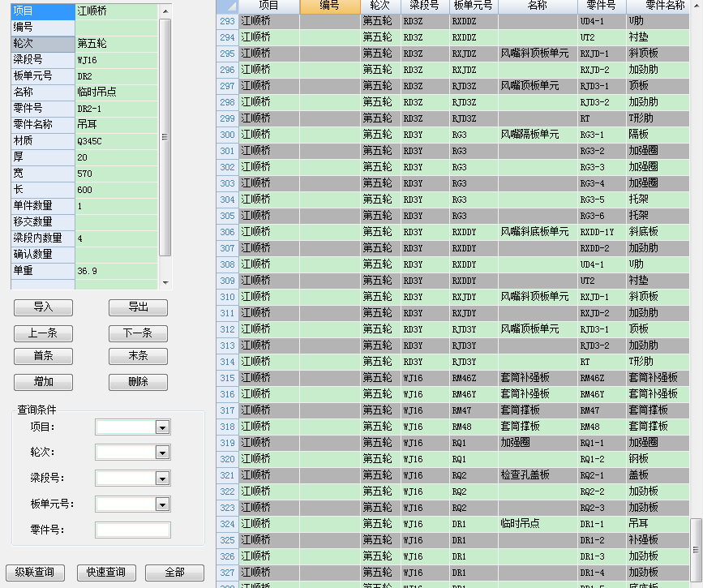Click the table vertical scrollbar thumb
This screenshot has height=588, width=703.
pyautogui.click(x=696, y=549)
